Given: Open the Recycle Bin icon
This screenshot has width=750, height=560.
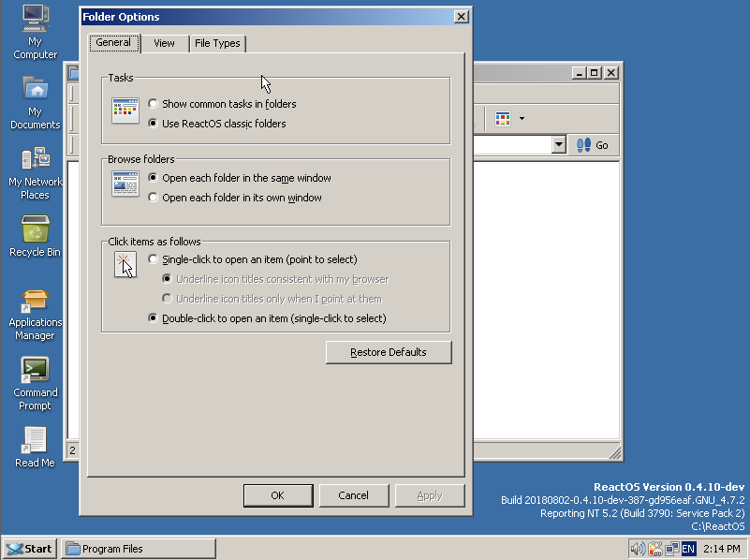Looking at the screenshot, I should [x=35, y=229].
